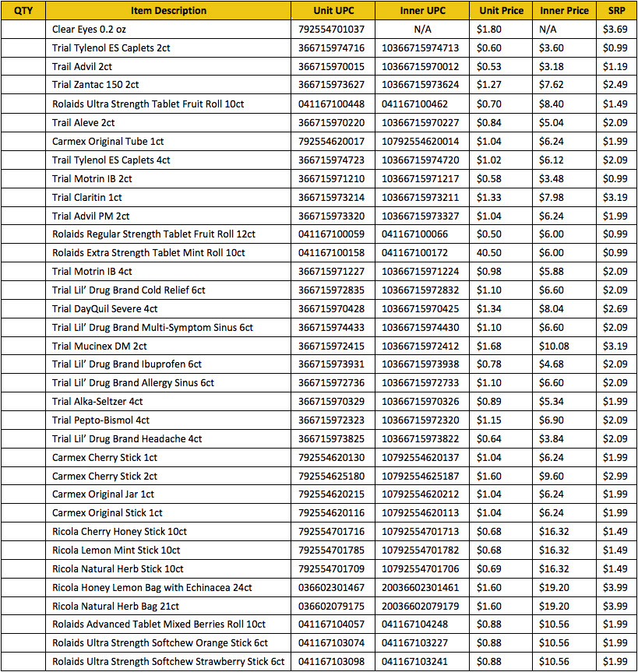Viewport: 638px width, 672px height.
Task: Click Inner UPC 041167100462
Action: coord(414,104)
